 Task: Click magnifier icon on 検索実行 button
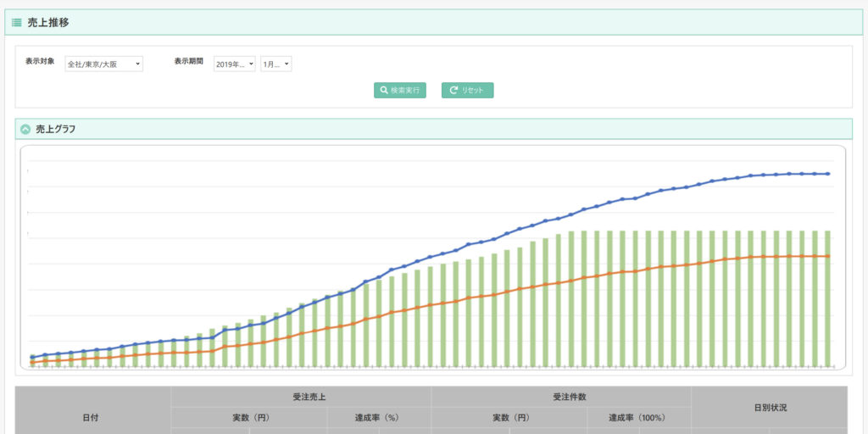click(x=384, y=90)
